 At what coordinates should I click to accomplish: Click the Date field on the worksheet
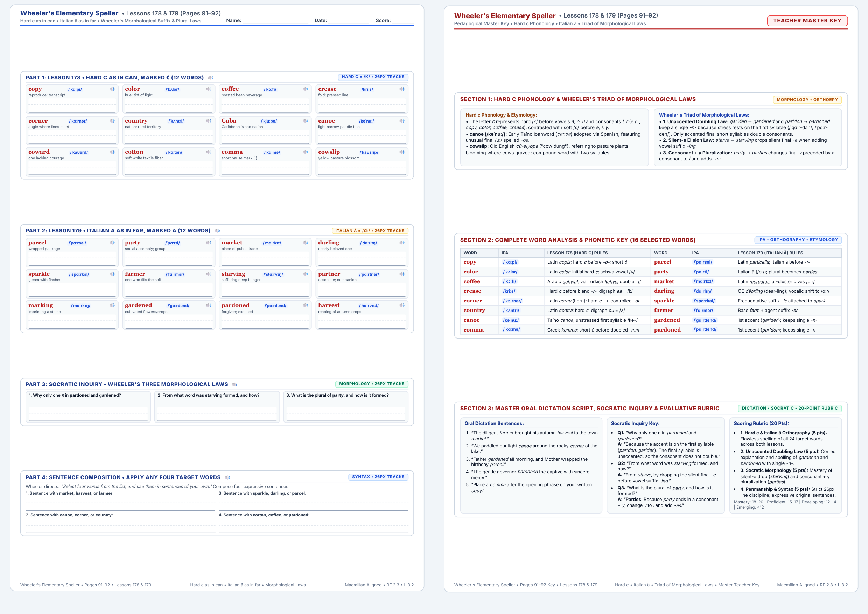(x=349, y=21)
